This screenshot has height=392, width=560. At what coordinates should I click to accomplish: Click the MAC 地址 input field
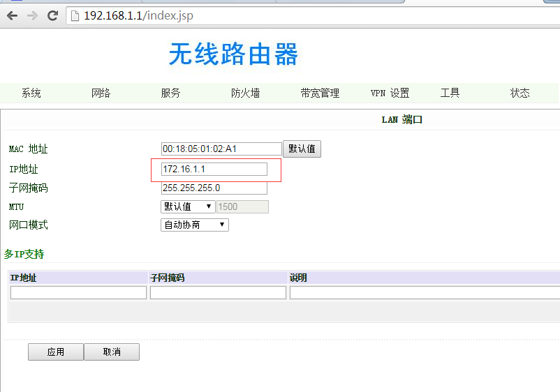(221, 149)
